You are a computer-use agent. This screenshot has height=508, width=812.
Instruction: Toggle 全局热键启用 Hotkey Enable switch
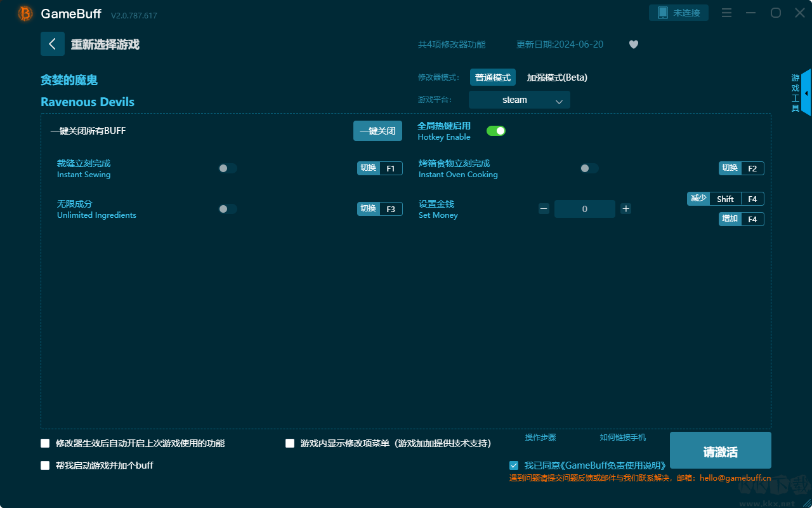[496, 131]
